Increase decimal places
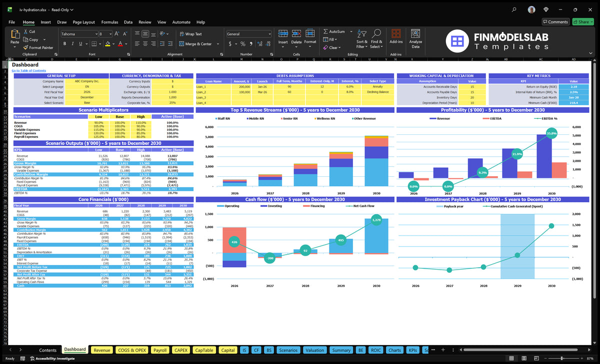600x364 pixels. pyautogui.click(x=259, y=44)
